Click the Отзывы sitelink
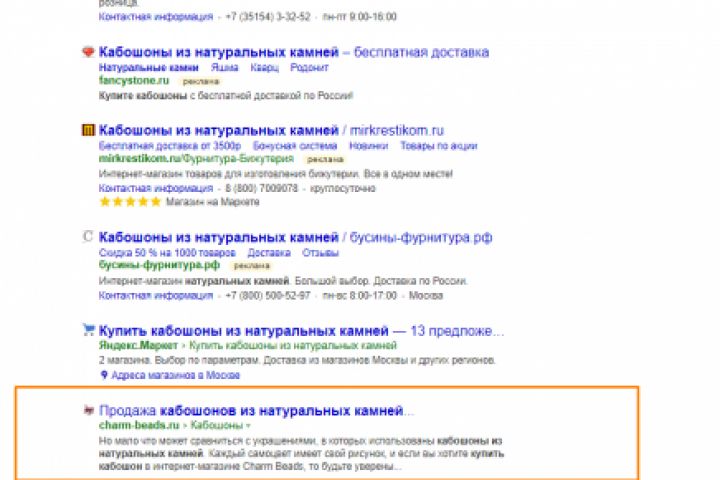Screen dimensions: 720x480 [x=321, y=253]
